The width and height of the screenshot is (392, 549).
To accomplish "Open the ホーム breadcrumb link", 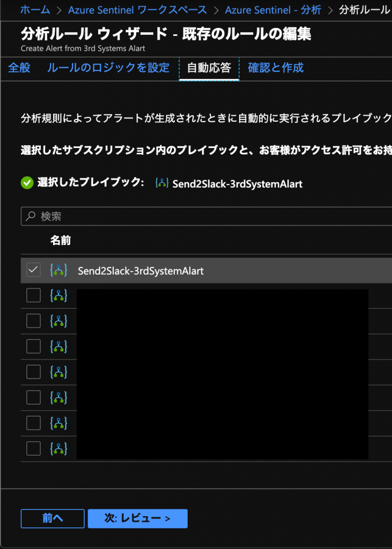I will coord(35,10).
